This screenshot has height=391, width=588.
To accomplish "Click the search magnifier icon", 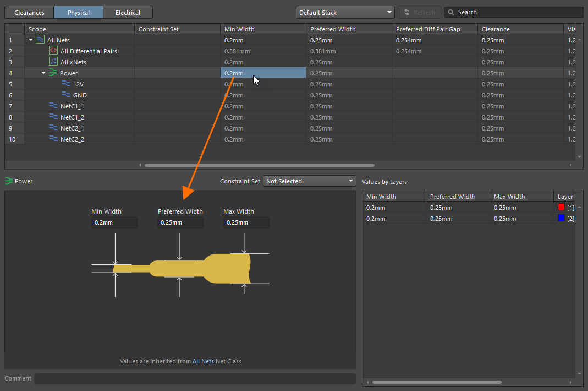I will 451,12.
